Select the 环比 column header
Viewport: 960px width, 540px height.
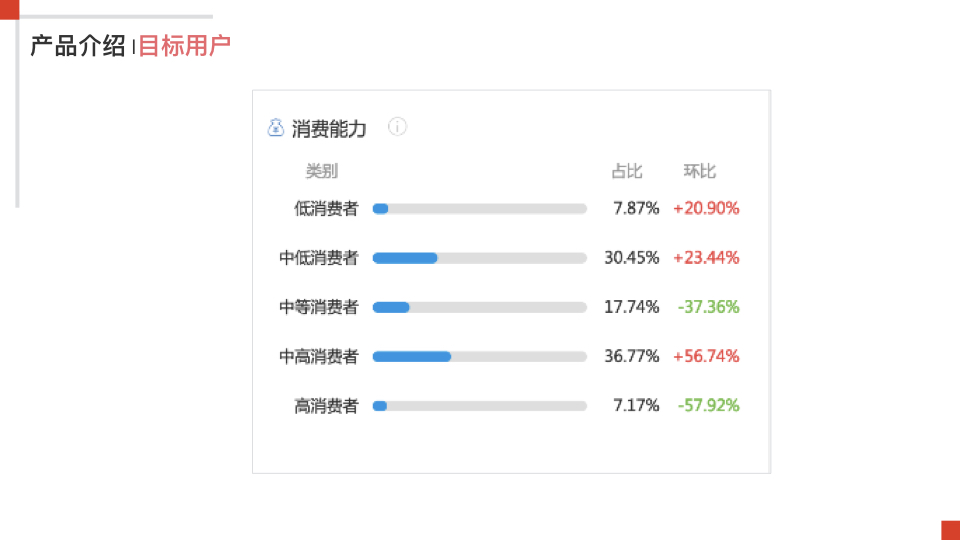(x=699, y=171)
